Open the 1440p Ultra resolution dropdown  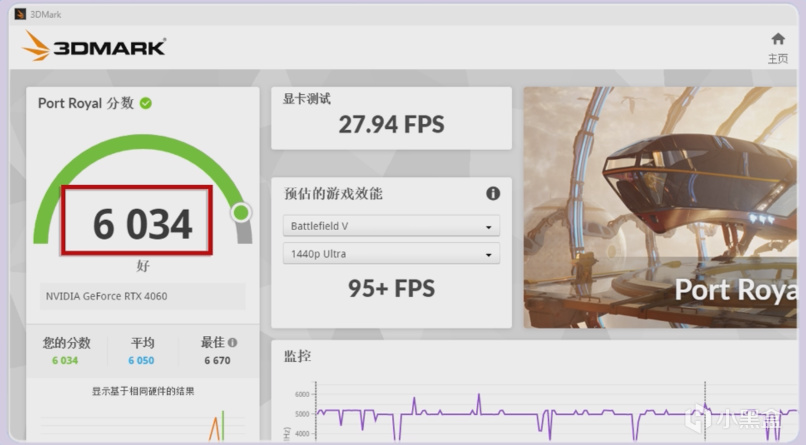click(x=391, y=254)
